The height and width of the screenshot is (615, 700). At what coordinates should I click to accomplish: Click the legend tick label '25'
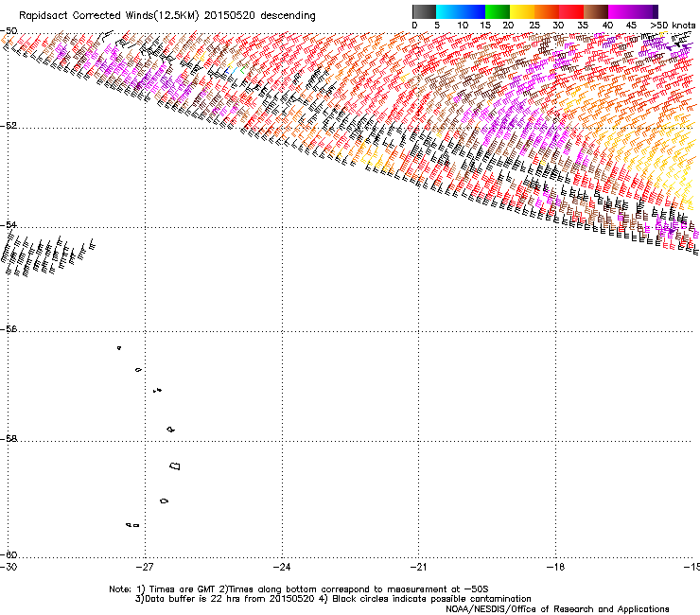pos(534,26)
